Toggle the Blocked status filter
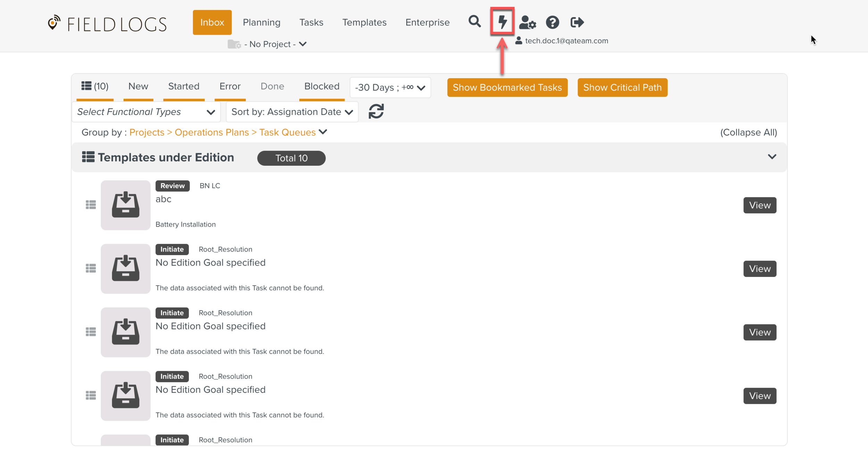Image resolution: width=868 pixels, height=466 pixels. coord(322,87)
